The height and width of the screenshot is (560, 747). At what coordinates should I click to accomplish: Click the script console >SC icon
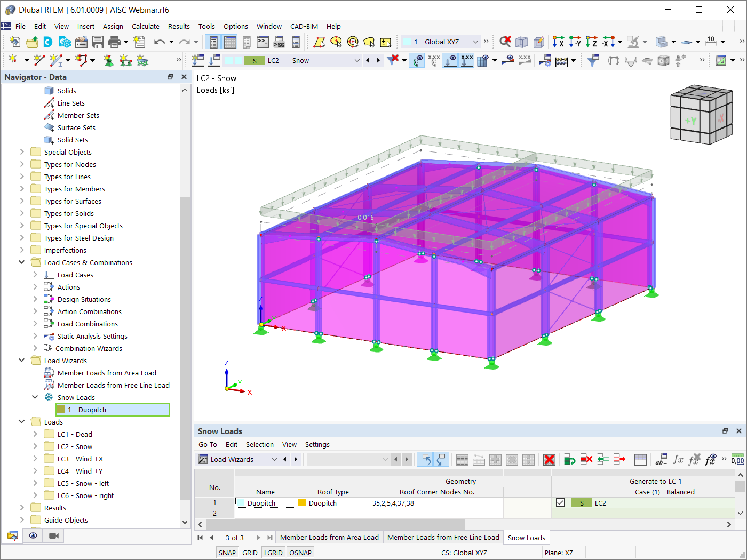tap(280, 42)
